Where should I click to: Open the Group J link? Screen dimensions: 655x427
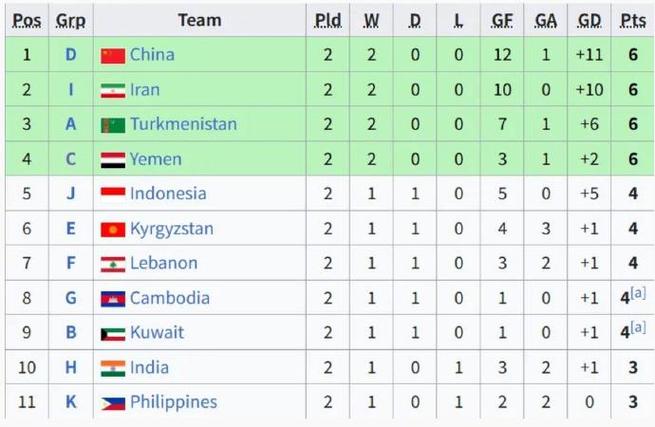click(x=71, y=193)
